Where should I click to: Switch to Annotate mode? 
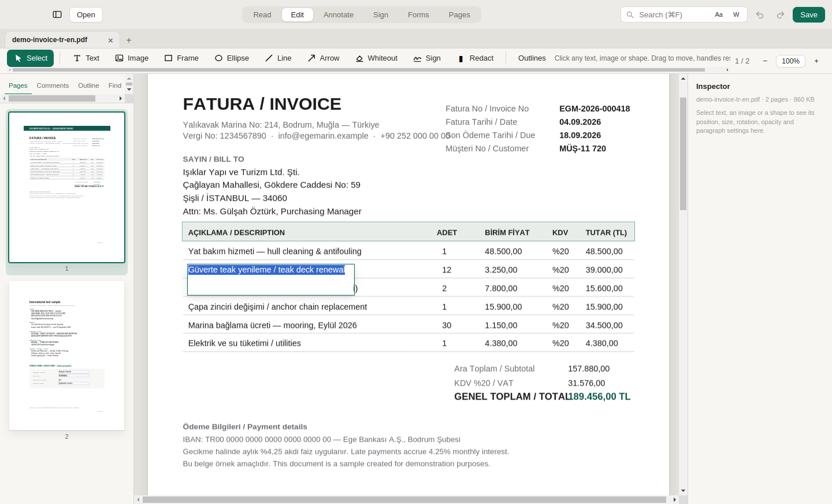point(339,15)
